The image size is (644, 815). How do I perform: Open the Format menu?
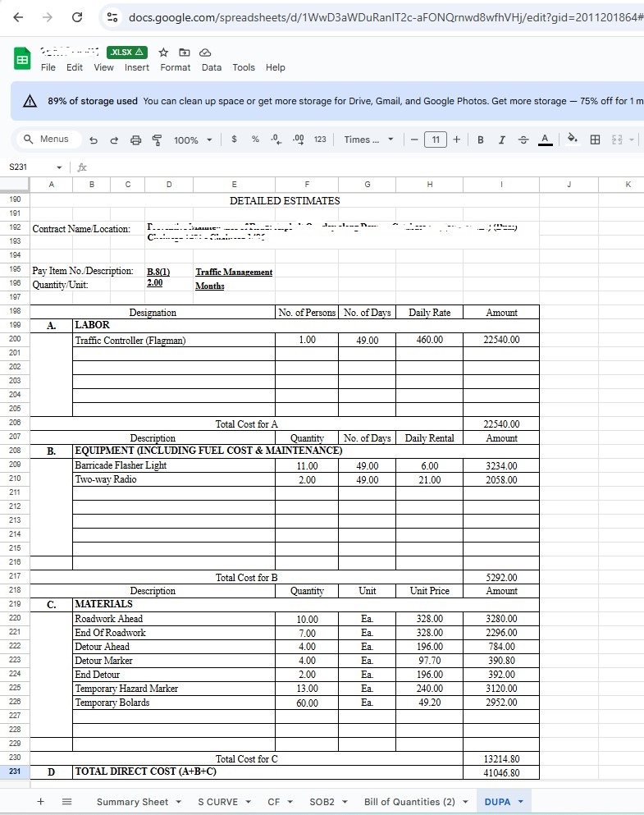175,67
